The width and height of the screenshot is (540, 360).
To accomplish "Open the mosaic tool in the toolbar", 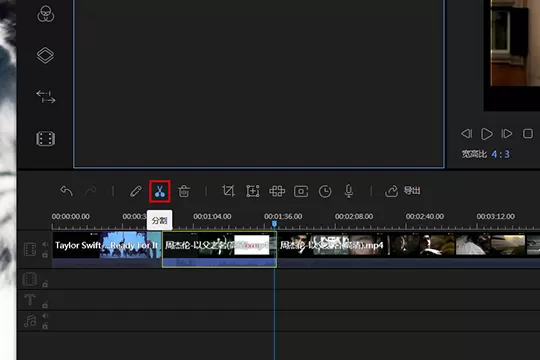I will (277, 191).
